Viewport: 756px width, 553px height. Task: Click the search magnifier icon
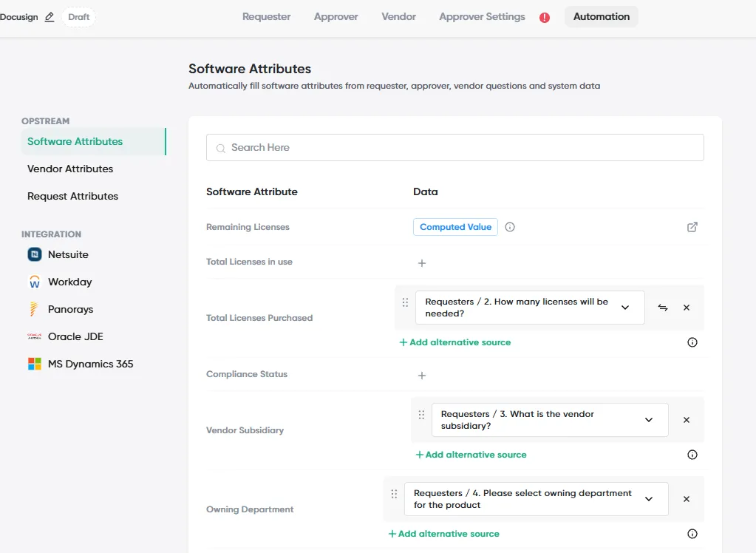[220, 148]
